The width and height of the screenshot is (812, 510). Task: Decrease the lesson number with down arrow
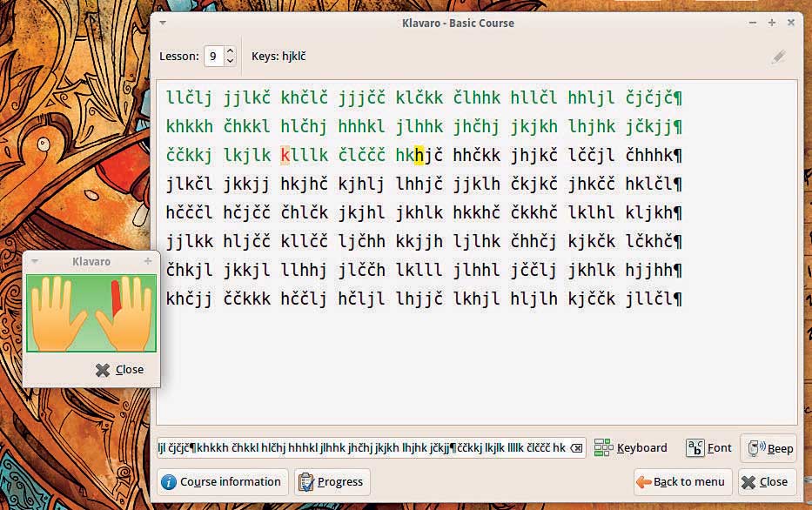coord(230,61)
